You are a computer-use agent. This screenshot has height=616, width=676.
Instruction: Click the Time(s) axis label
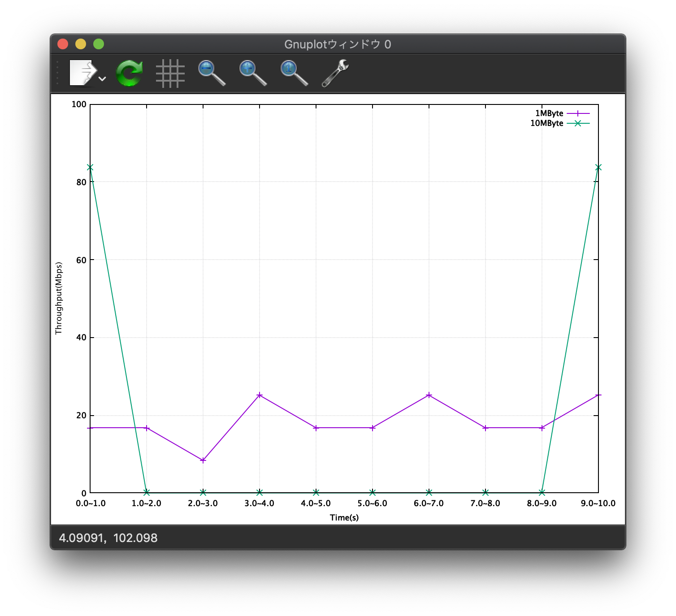[343, 517]
